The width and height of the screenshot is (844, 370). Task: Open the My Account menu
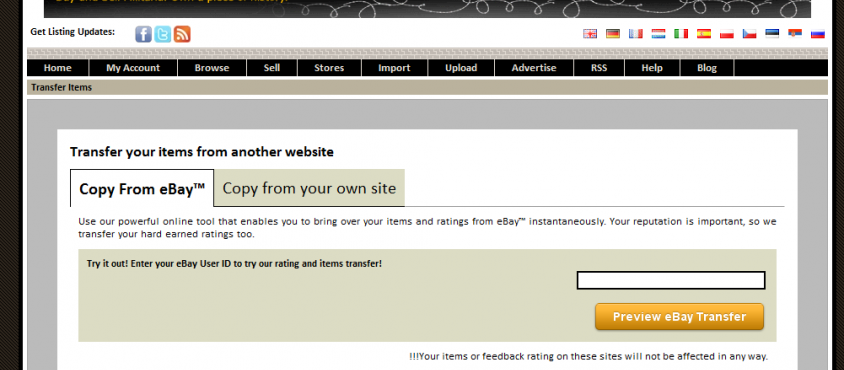click(133, 68)
